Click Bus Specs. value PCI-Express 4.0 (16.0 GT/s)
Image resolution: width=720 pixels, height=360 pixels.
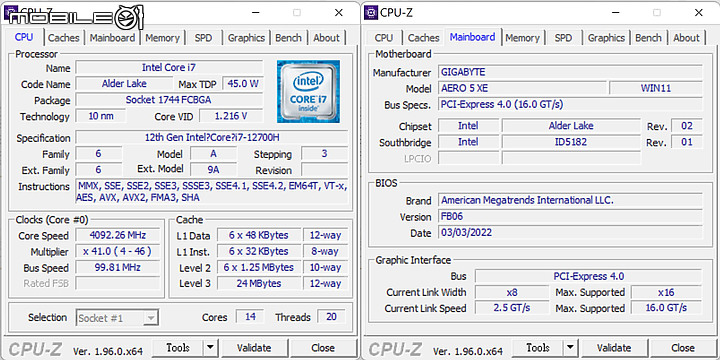(570, 104)
